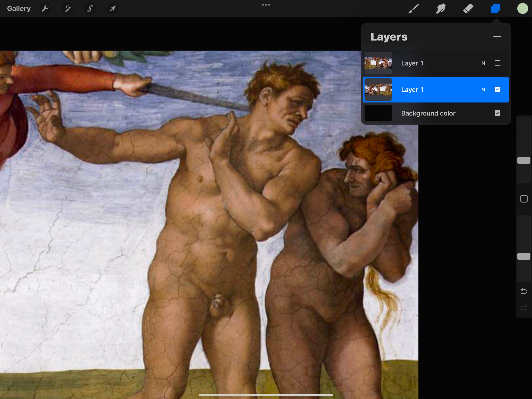Select the Eraser tool
The image size is (532, 399).
coord(468,9)
